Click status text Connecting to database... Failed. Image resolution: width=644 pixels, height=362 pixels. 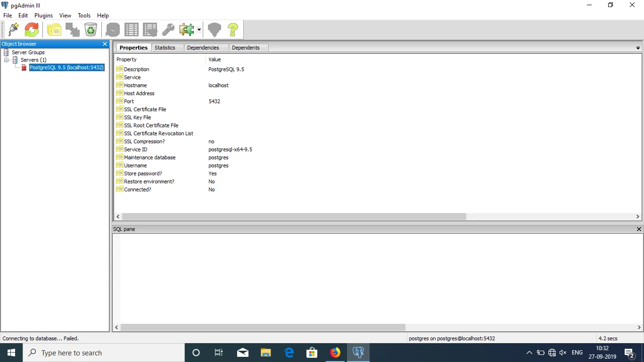click(41, 338)
